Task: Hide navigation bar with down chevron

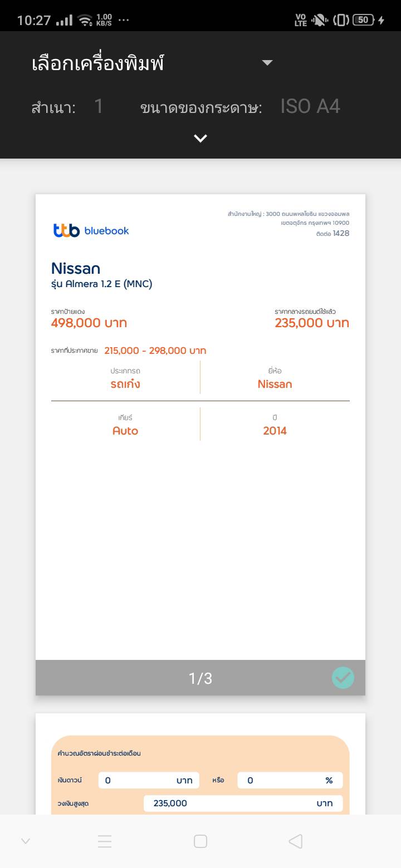Action: pyautogui.click(x=26, y=841)
